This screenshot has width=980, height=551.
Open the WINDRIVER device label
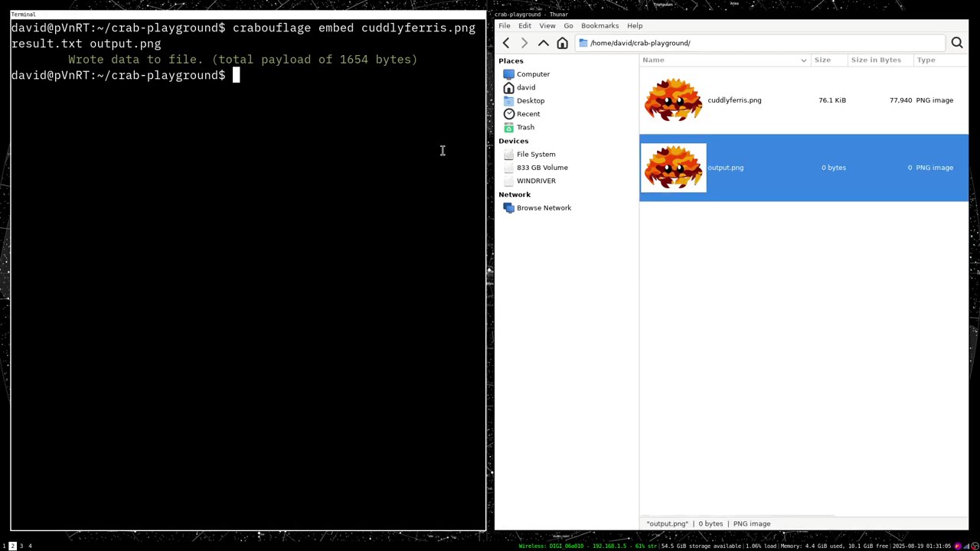536,181
